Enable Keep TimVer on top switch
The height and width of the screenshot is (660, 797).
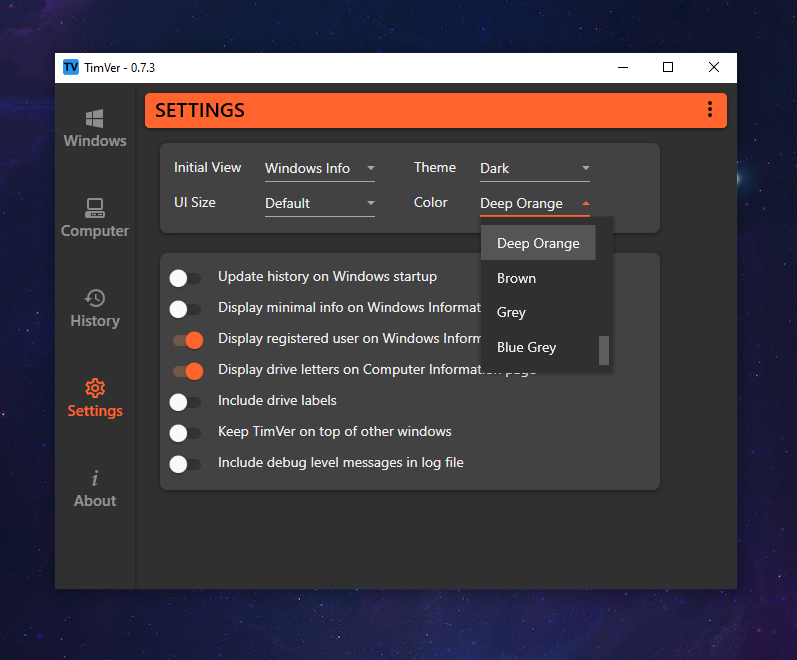tap(185, 433)
